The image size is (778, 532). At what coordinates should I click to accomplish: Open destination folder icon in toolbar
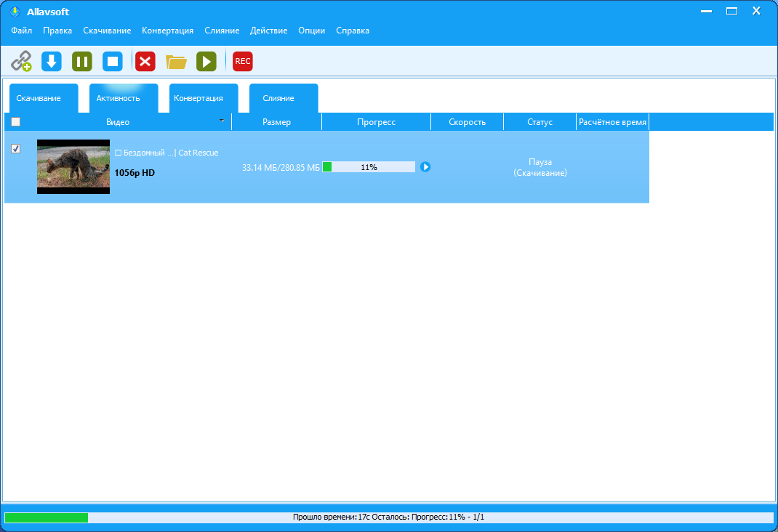tap(176, 62)
